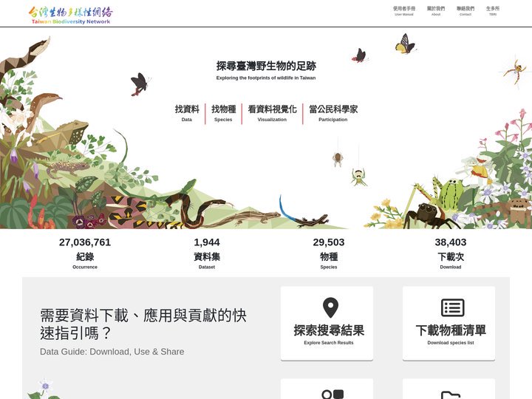Viewport: 532px width, 399px height.
Task: Click the 29,503 species count
Action: point(329,242)
